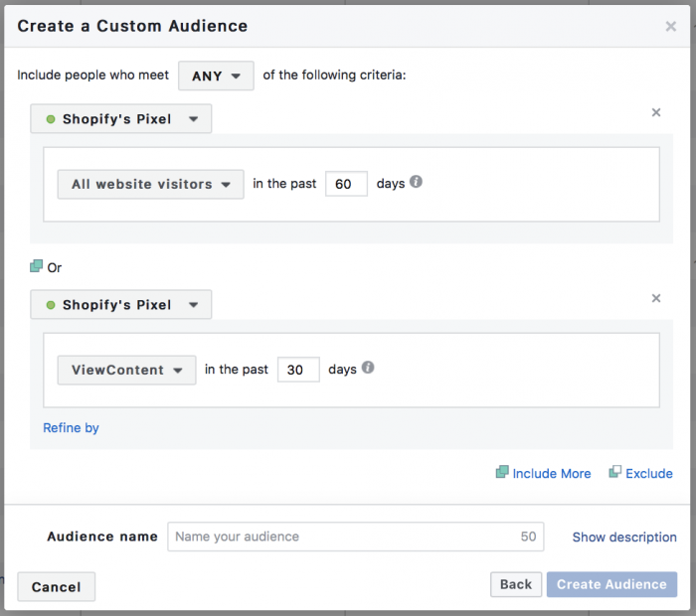Click info icon next to 60 days
Screen dimensions: 696x616
click(x=417, y=183)
